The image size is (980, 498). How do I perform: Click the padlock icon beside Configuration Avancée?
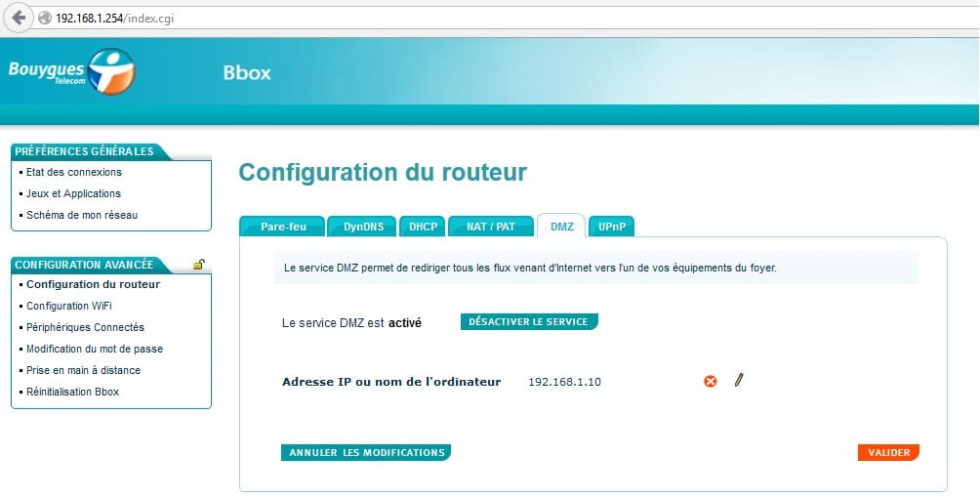pyautogui.click(x=199, y=264)
